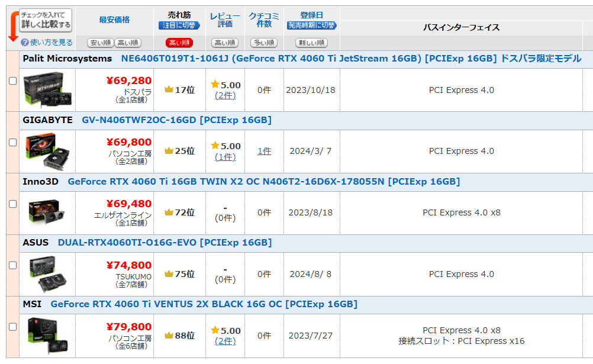Click the 2023/10/18 registration date
Image resolution: width=593 pixels, height=364 pixels.
[x=311, y=90]
